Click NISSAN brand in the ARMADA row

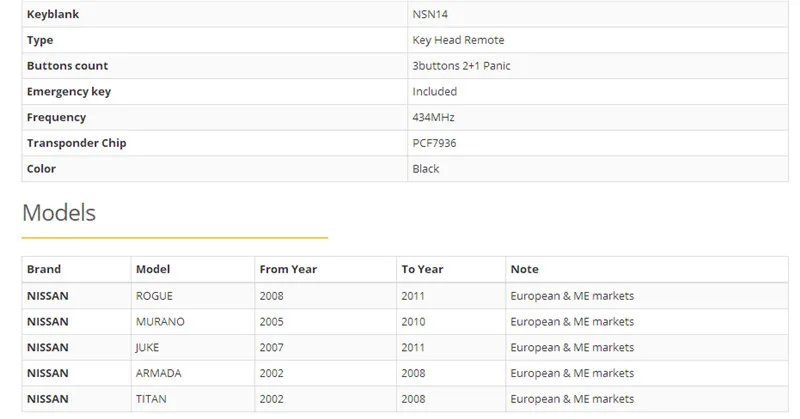click(x=47, y=374)
